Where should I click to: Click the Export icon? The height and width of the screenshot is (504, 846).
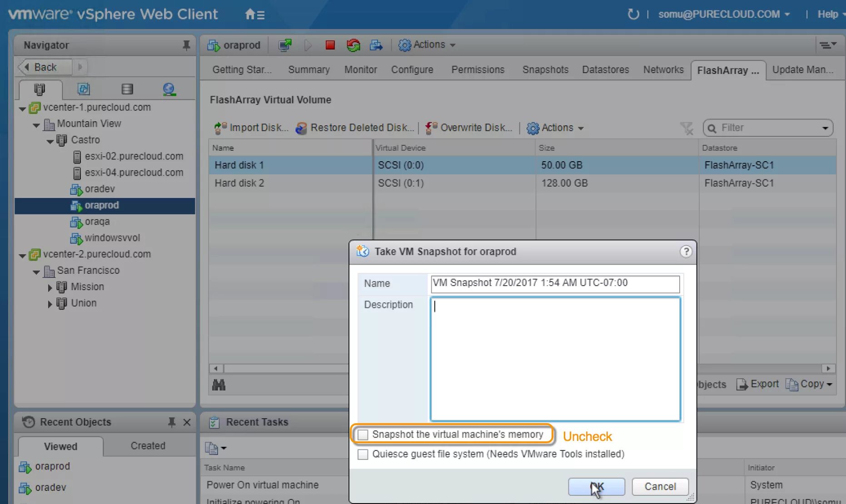pyautogui.click(x=742, y=385)
